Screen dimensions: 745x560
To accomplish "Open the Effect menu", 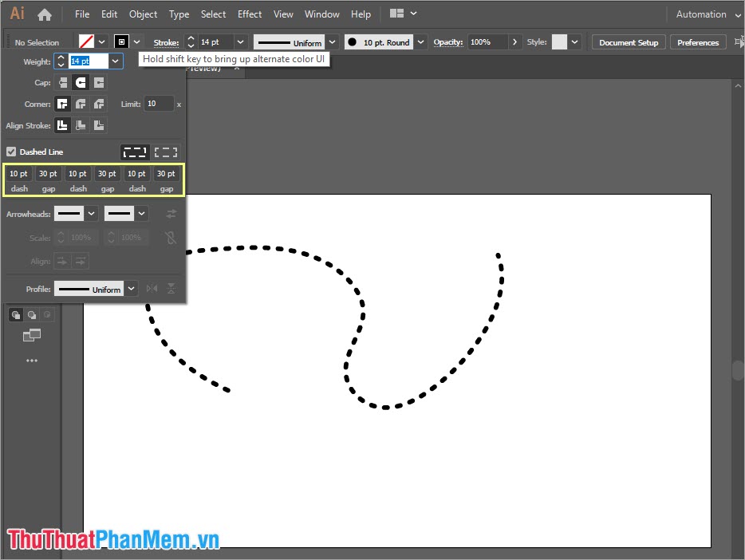I will point(250,14).
